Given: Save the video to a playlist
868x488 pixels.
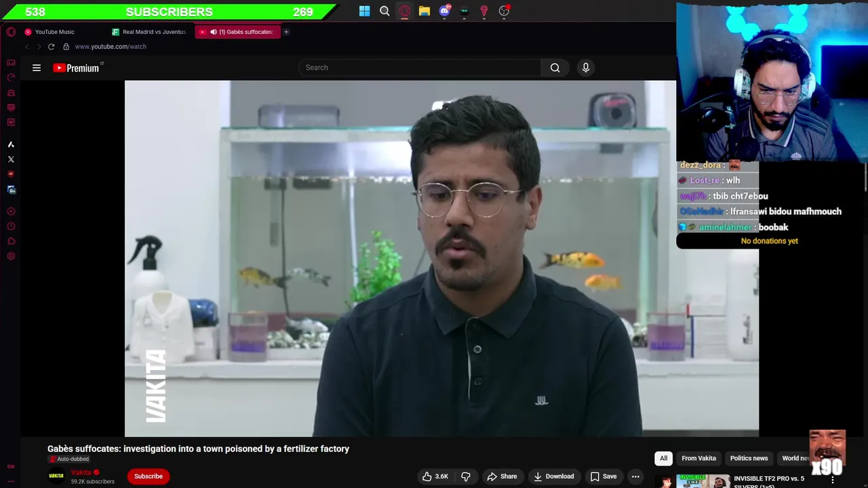Looking at the screenshot, I should pyautogui.click(x=603, y=476).
